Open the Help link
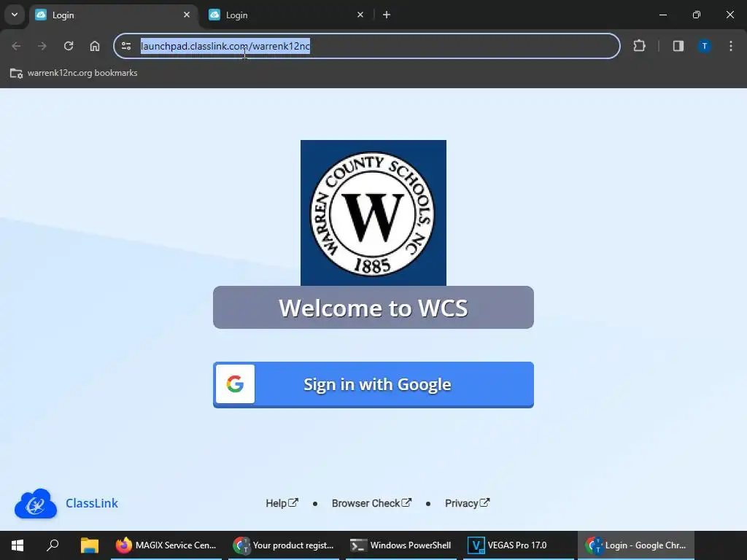Viewport: 747px width, 560px height. (x=282, y=503)
